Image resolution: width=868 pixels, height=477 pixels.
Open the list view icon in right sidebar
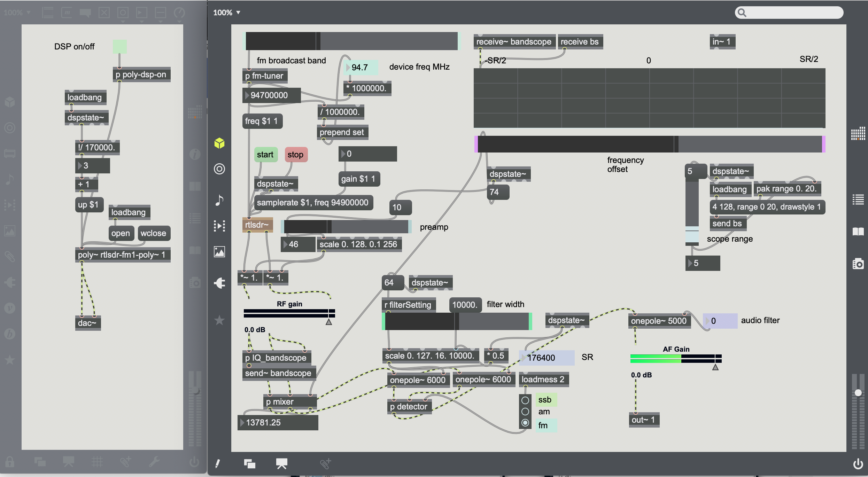coord(858,200)
